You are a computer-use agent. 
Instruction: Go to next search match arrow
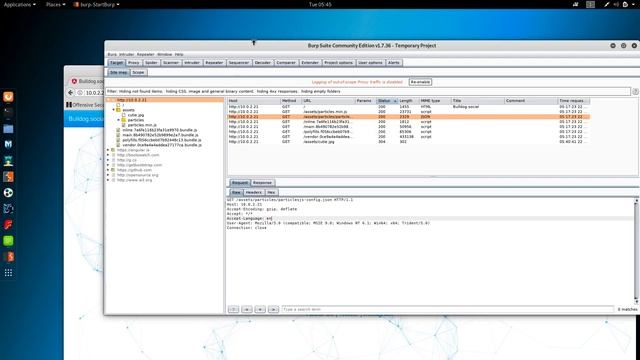click(273, 309)
